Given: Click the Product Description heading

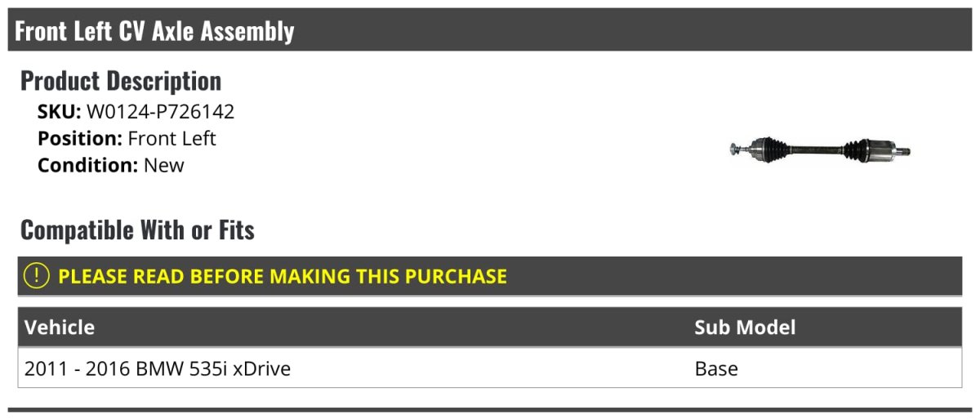Looking at the screenshot, I should [121, 81].
